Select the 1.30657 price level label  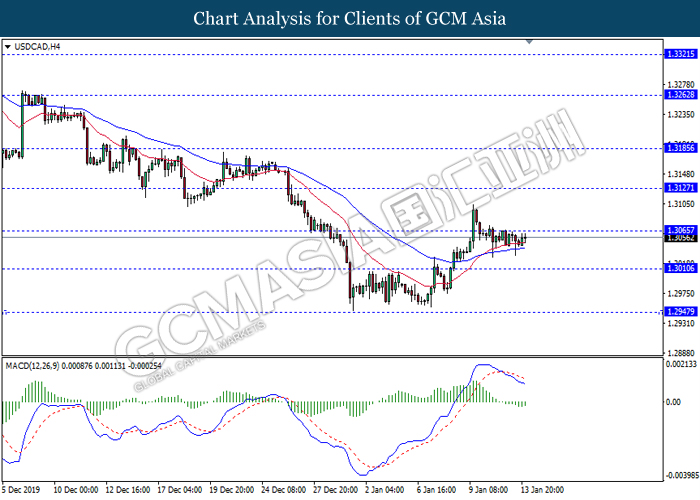pyautogui.click(x=680, y=230)
